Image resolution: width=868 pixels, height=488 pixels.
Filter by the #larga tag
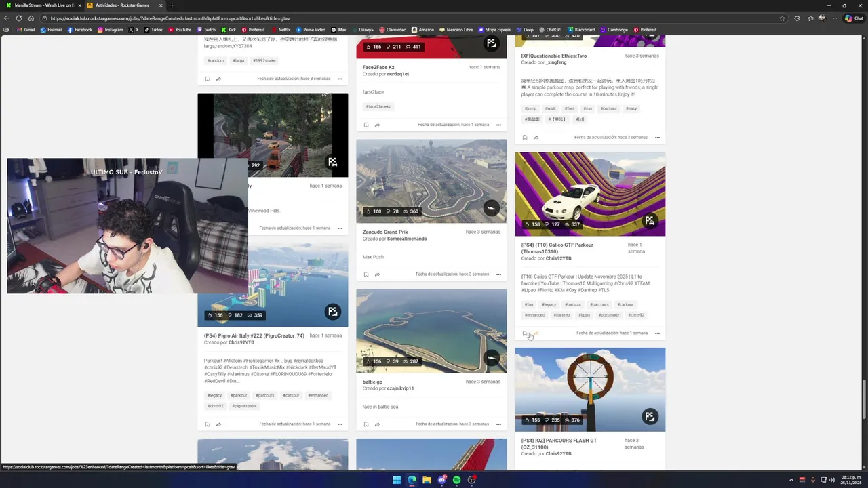[x=239, y=60]
